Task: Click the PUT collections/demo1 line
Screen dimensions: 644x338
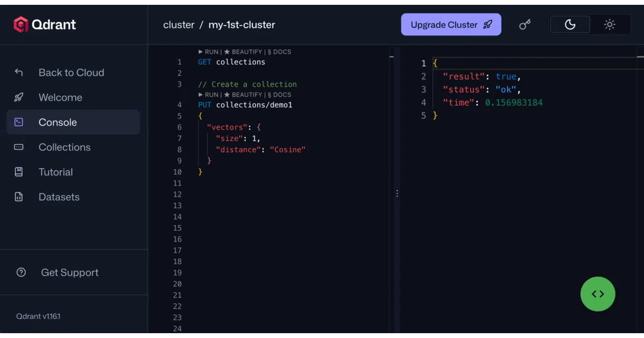Action: [245, 105]
